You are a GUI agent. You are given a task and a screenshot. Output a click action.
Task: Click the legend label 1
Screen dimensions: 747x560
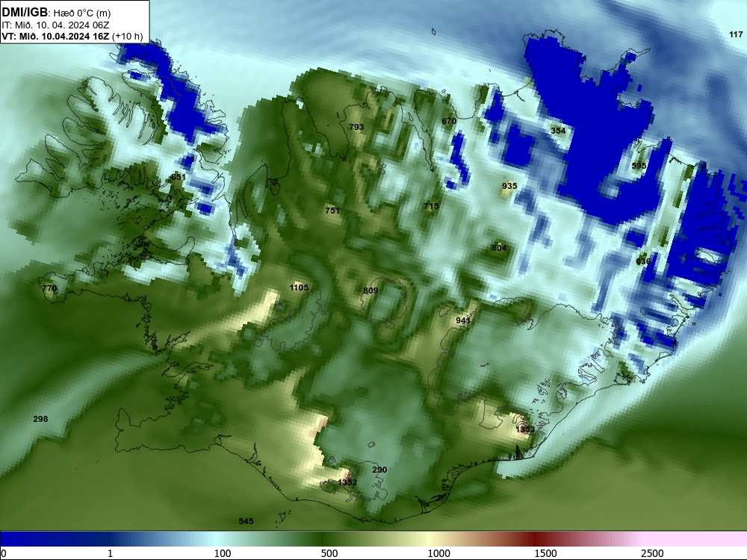(110, 553)
